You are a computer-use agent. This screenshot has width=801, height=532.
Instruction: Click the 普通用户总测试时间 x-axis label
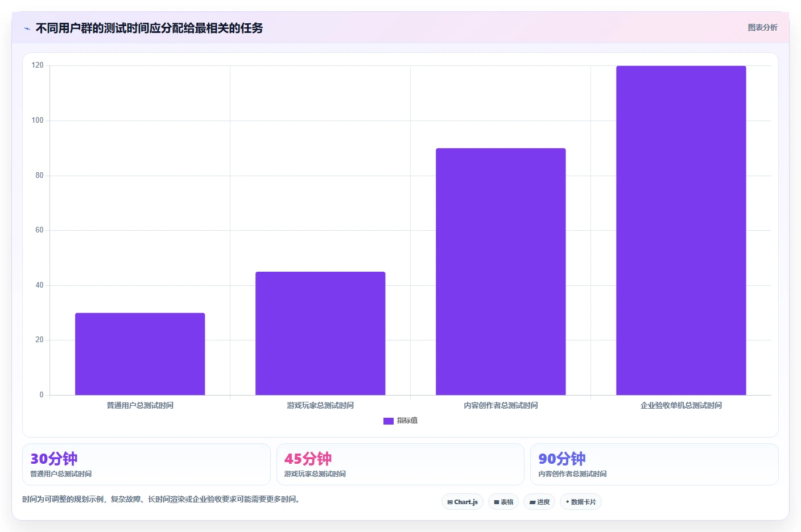click(140, 405)
